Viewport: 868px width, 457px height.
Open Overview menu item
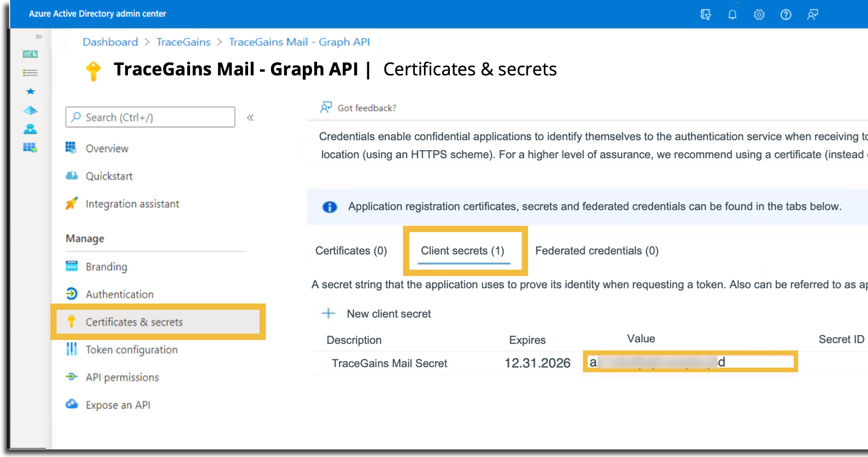click(x=107, y=149)
